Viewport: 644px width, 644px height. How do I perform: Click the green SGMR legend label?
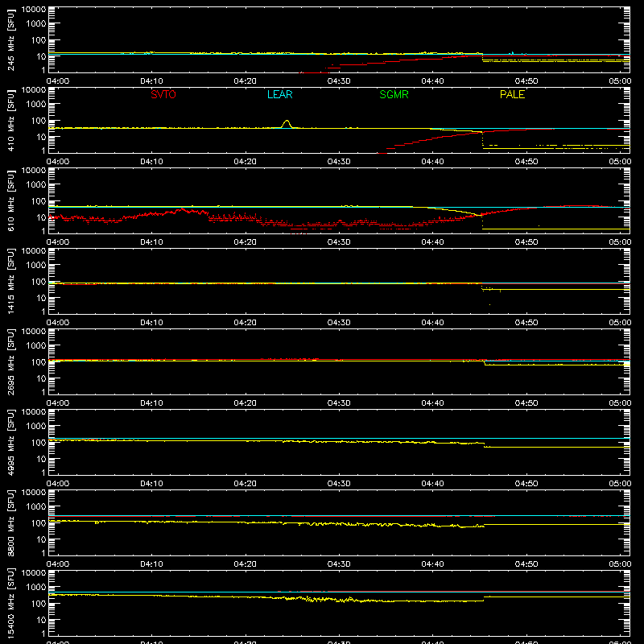(x=394, y=94)
